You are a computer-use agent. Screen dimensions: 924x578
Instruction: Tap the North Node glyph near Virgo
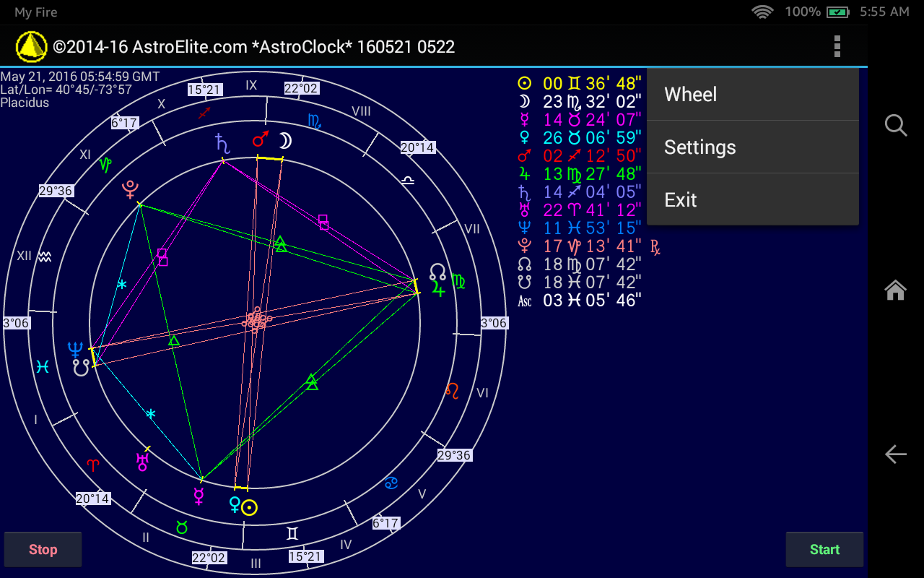tap(437, 272)
